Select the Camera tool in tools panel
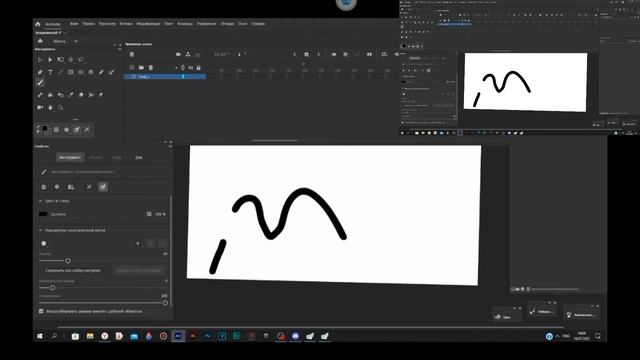640x360 pixels. point(40,108)
